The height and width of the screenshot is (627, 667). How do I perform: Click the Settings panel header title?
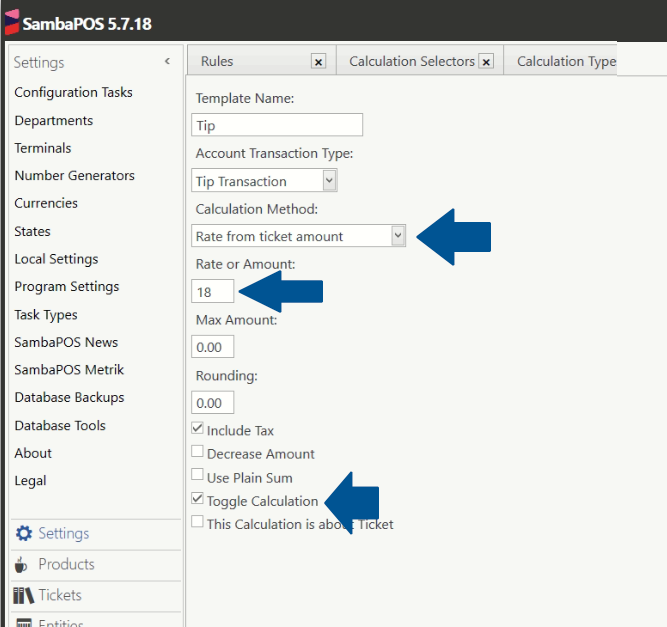(x=39, y=63)
